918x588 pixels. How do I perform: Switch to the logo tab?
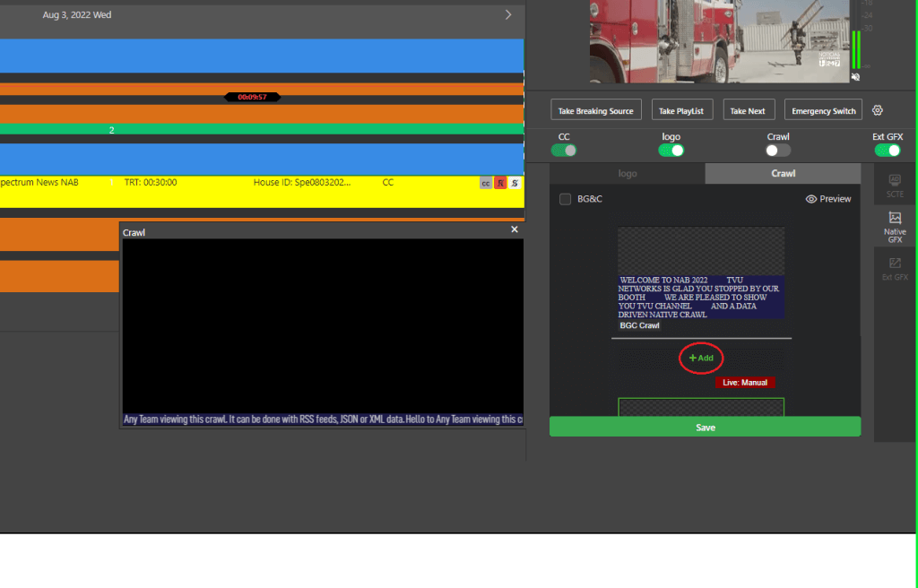(x=628, y=174)
